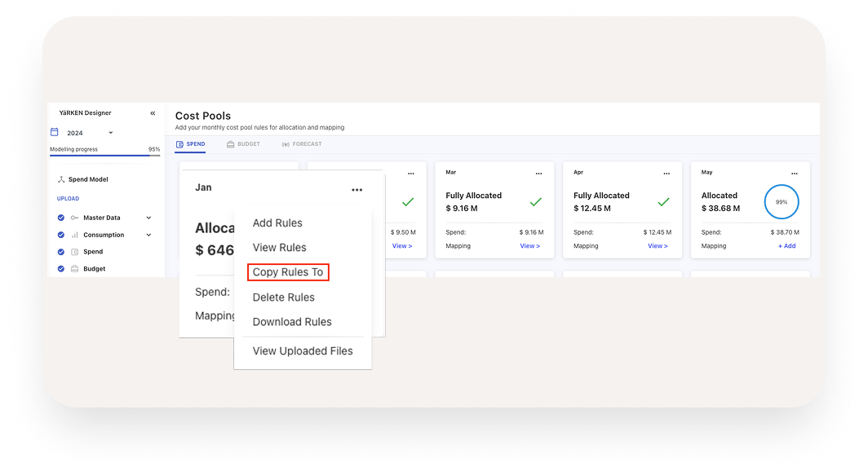The image size is (868, 476).
Task: Click the View link on the Mar card
Action: [530, 245]
